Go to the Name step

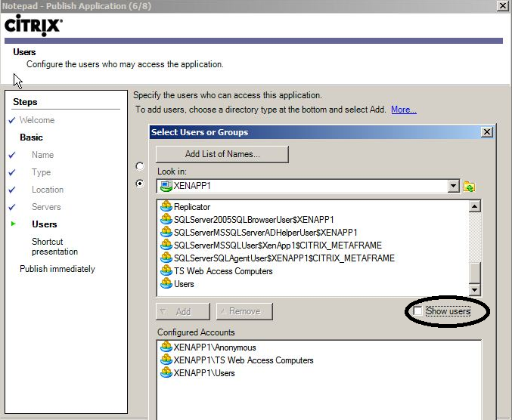point(43,155)
